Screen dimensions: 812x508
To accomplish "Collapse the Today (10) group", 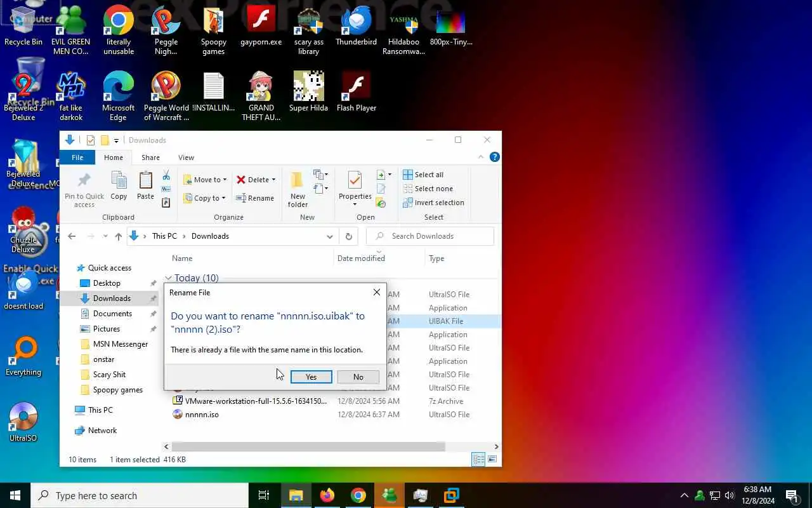I will 168,278.
